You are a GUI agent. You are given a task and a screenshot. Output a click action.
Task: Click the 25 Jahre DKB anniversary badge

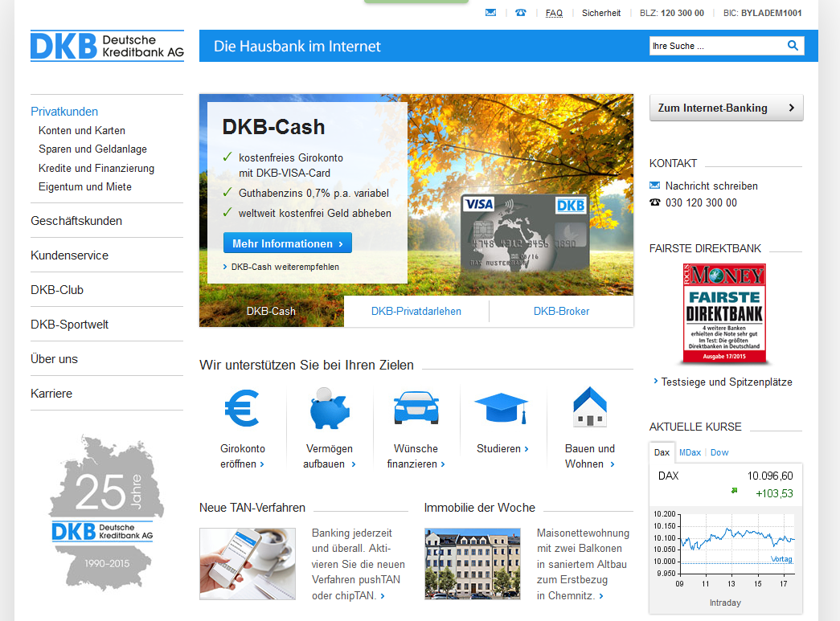[x=107, y=513]
